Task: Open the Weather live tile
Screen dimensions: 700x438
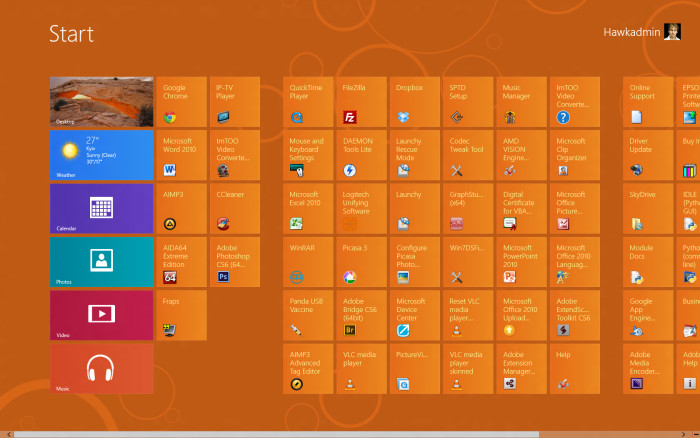Action: pos(101,155)
